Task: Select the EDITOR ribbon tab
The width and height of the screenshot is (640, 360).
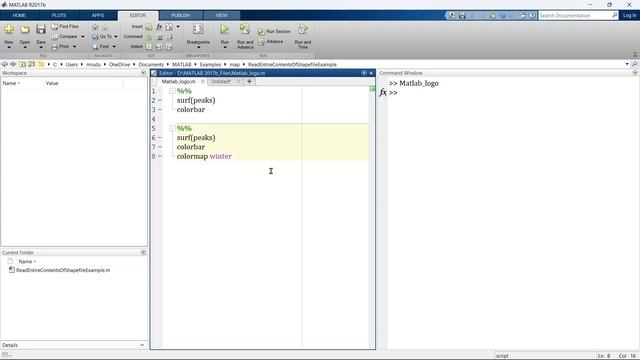Action: tap(138, 16)
